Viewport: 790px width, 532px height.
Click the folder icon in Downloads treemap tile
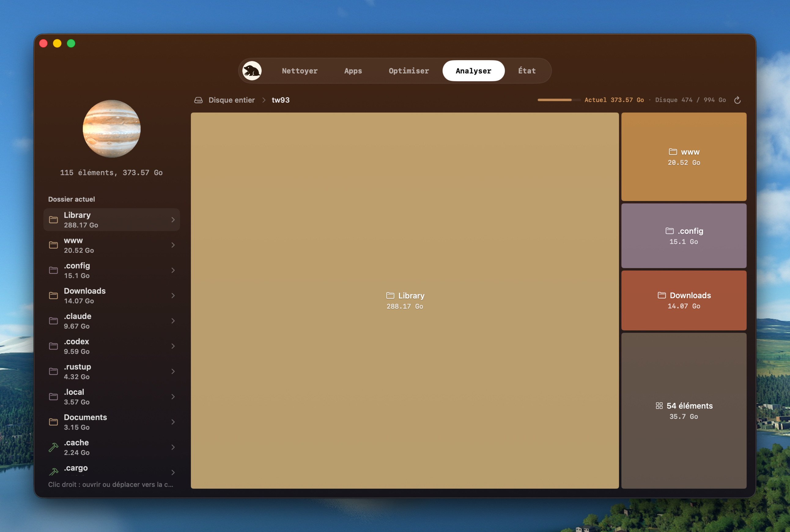(x=662, y=295)
